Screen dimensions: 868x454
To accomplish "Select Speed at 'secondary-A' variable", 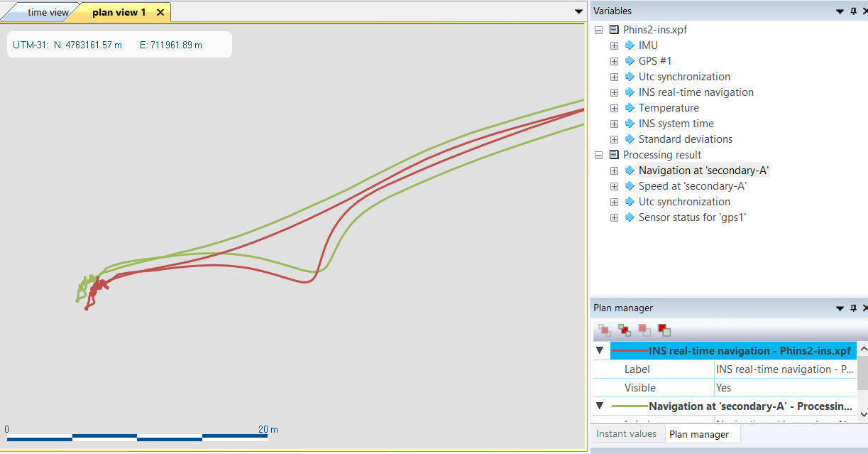I will point(692,186).
